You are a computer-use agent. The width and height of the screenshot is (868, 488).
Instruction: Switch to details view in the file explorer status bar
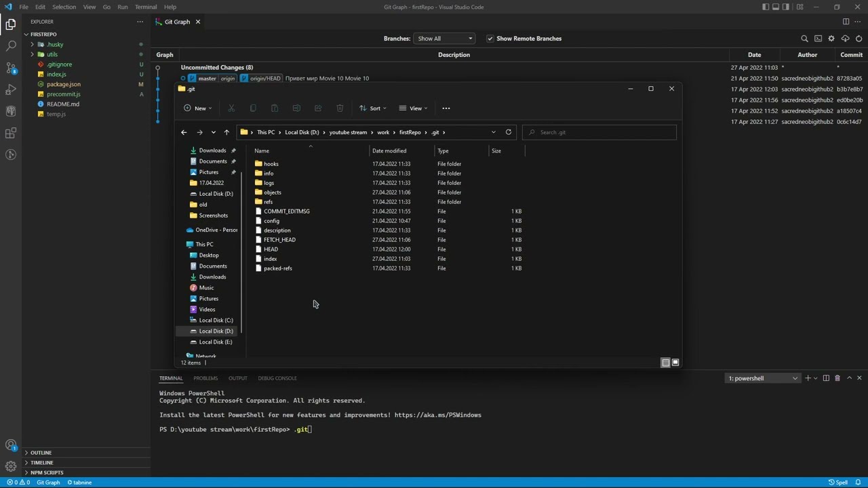pyautogui.click(x=666, y=363)
